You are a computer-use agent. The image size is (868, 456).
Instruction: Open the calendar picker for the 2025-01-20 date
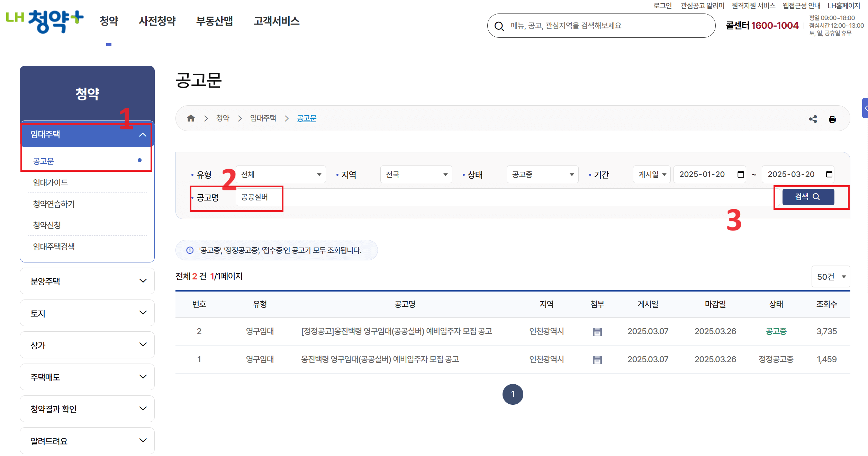tap(740, 174)
